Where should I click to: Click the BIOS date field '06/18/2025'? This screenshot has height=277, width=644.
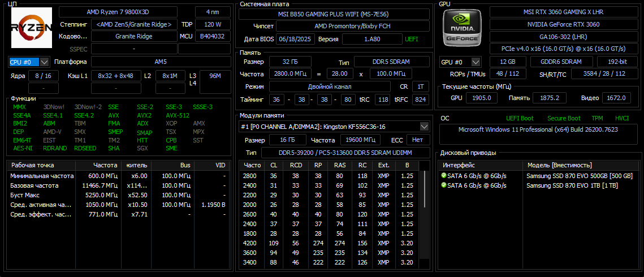tap(296, 39)
